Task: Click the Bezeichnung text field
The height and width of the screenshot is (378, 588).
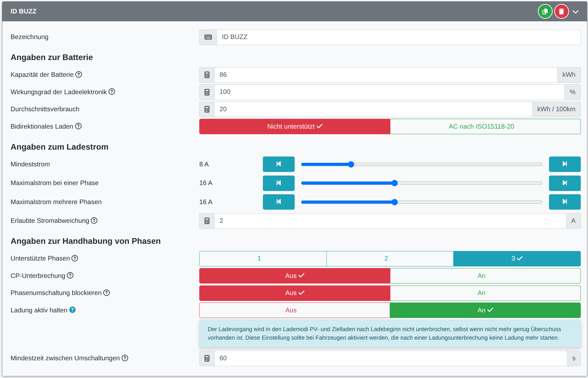Action: pos(398,37)
